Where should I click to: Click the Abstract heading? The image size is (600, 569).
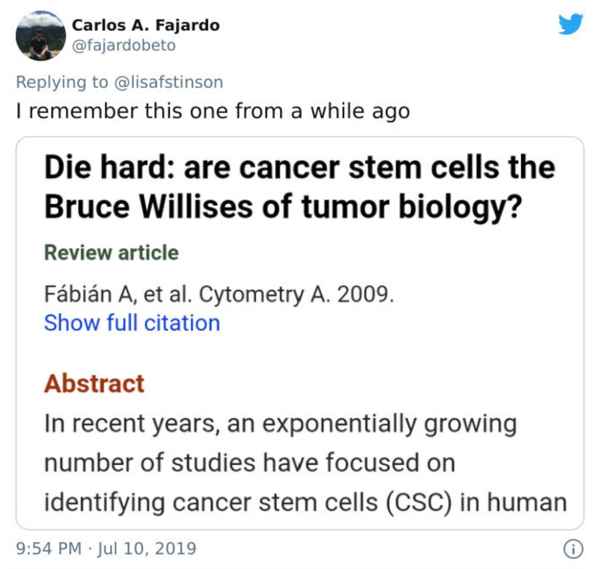click(94, 383)
